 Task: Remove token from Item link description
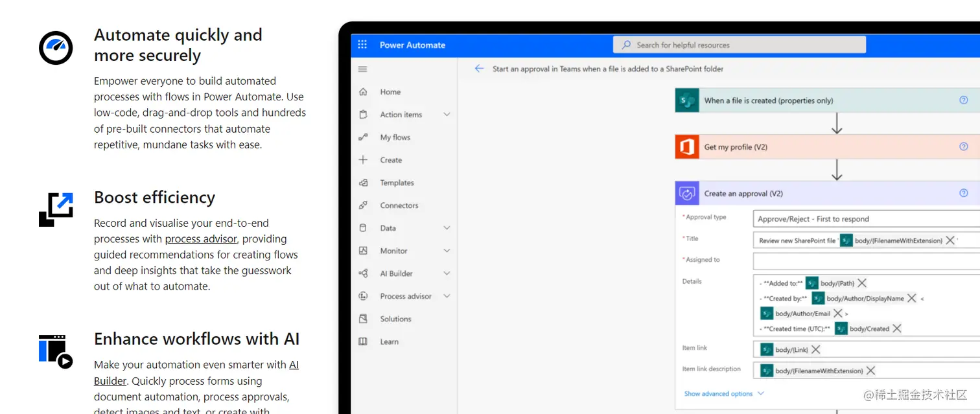(870, 371)
